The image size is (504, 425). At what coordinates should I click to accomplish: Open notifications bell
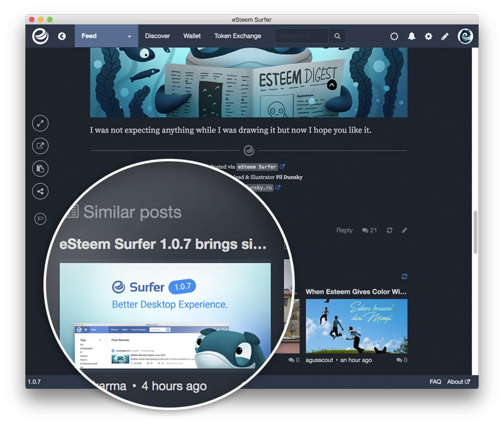click(x=412, y=36)
